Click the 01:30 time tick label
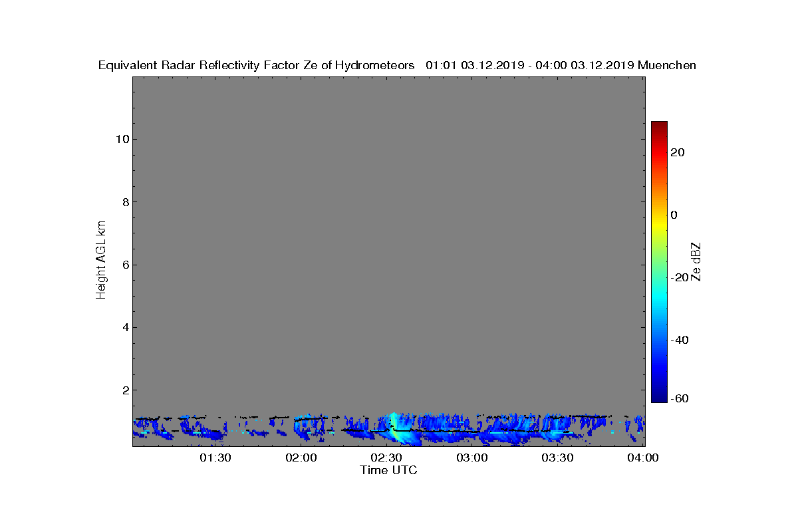Screen dimensions: 798x532 point(215,458)
